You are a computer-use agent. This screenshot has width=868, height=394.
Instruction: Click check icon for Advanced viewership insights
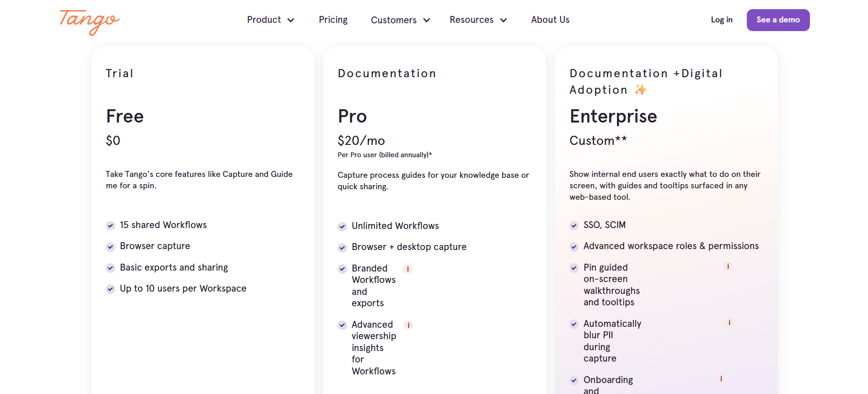[342, 325]
